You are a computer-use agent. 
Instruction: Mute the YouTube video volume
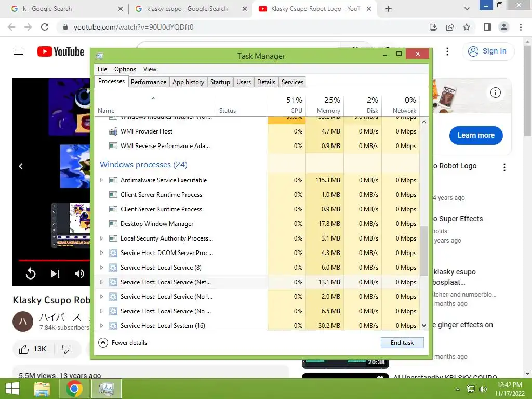click(x=79, y=273)
